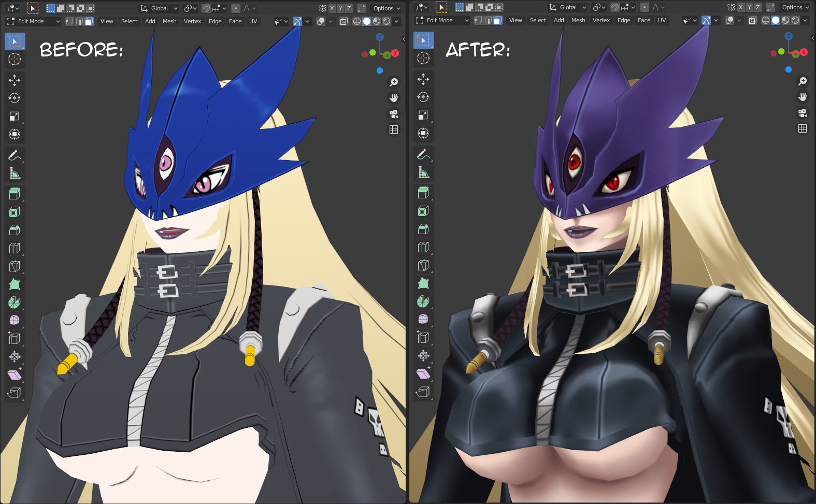Choose the Spin tool in AFTER viewport

tap(423, 301)
